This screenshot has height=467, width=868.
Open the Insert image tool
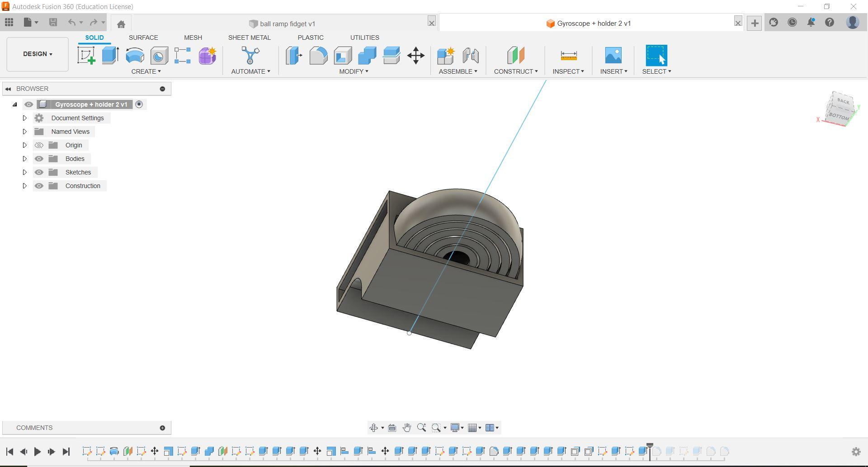pos(613,56)
